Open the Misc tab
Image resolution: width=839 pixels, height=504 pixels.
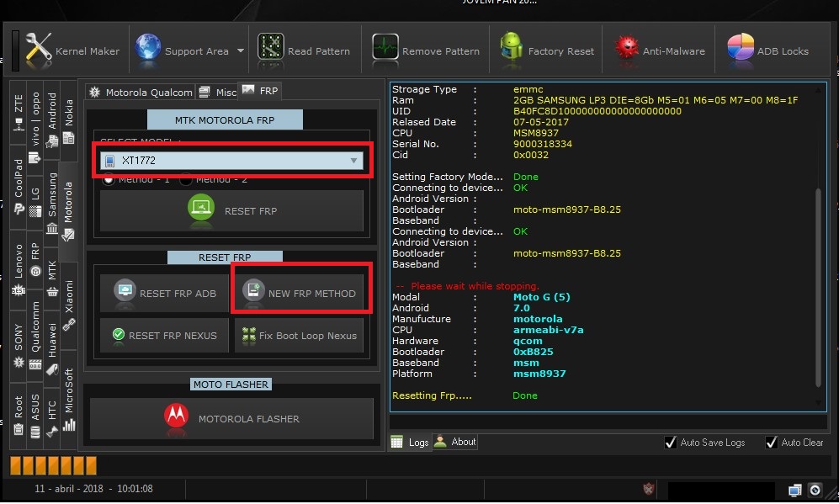click(x=217, y=92)
